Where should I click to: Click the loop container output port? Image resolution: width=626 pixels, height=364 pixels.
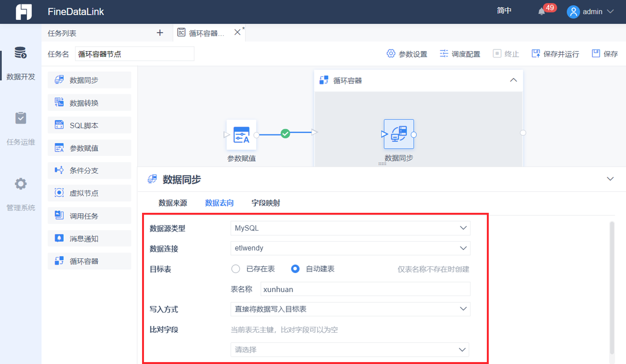pos(523,132)
